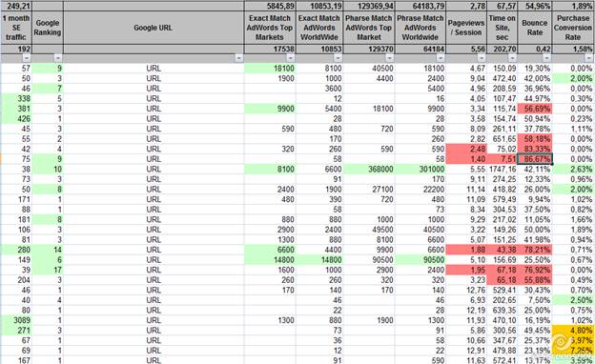Open filter arrow under Pharse Match AdWords Top Market

(390, 58)
